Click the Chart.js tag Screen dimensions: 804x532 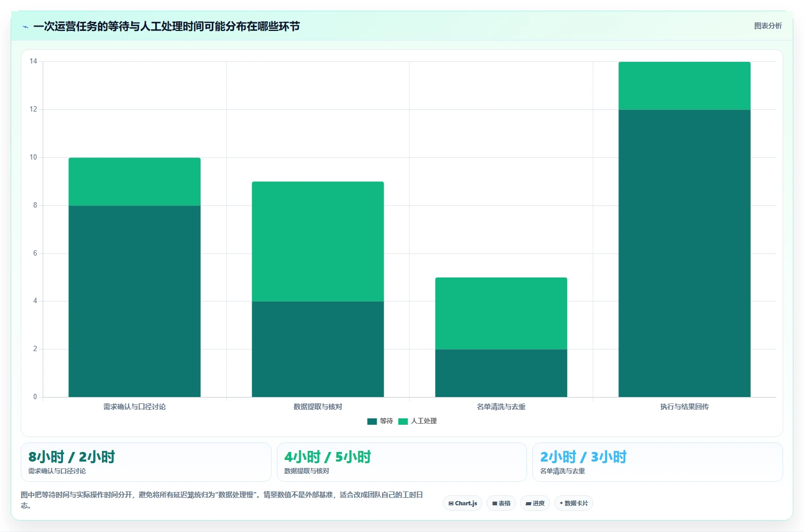(x=463, y=503)
